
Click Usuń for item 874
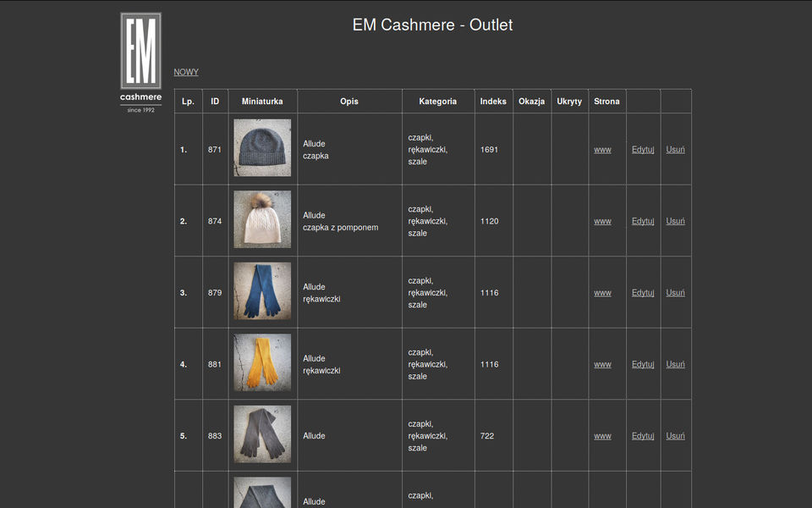click(x=675, y=221)
